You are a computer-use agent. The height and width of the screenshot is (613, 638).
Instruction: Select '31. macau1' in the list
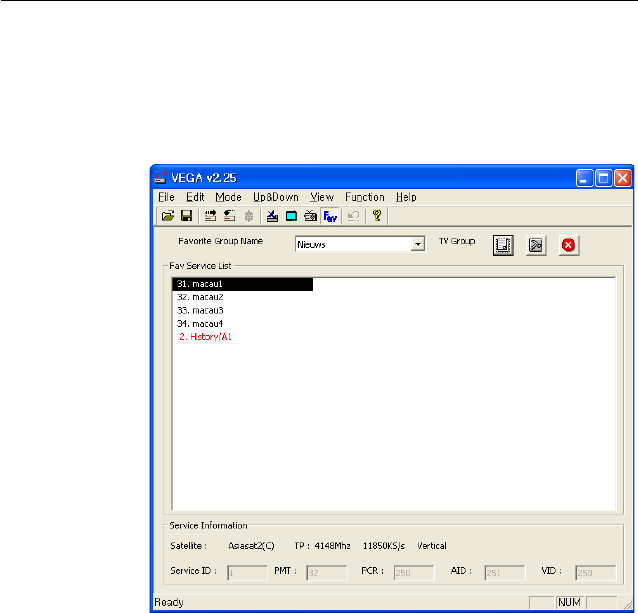243,284
